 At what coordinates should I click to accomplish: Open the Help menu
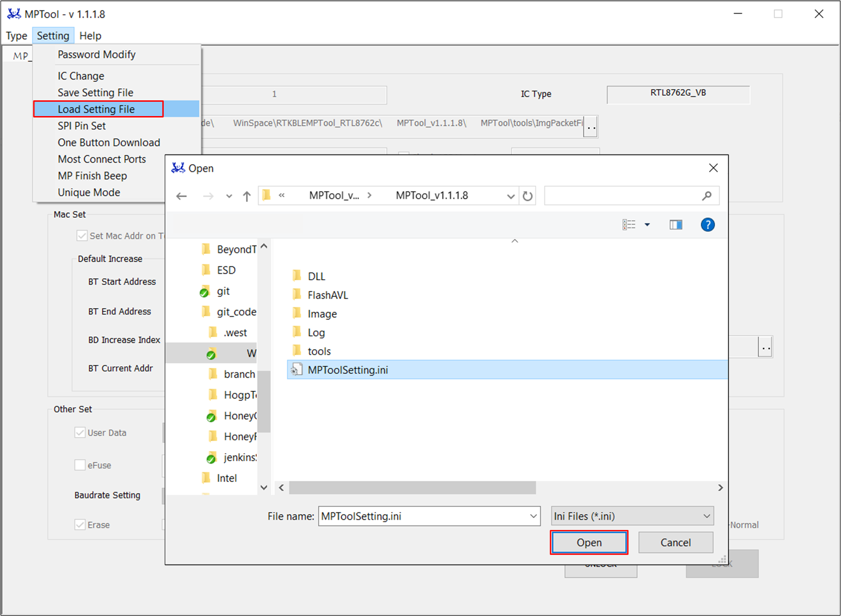pyautogui.click(x=90, y=36)
